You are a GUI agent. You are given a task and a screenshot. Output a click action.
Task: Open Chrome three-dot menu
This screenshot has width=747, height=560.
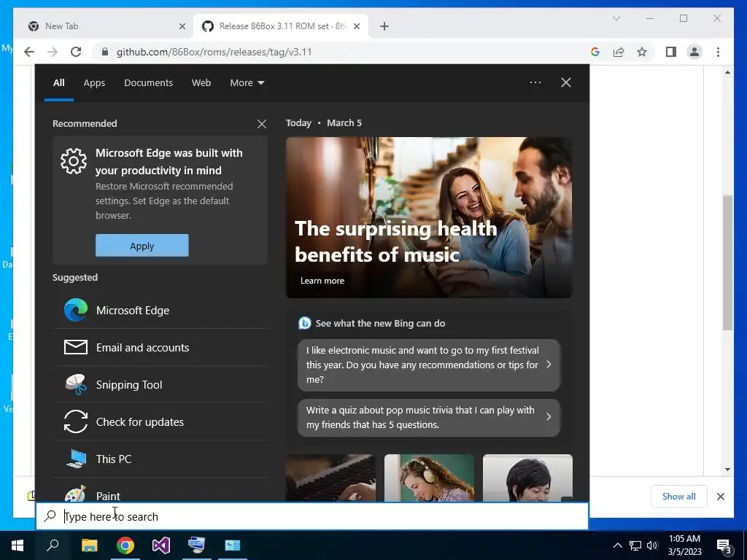(x=718, y=52)
